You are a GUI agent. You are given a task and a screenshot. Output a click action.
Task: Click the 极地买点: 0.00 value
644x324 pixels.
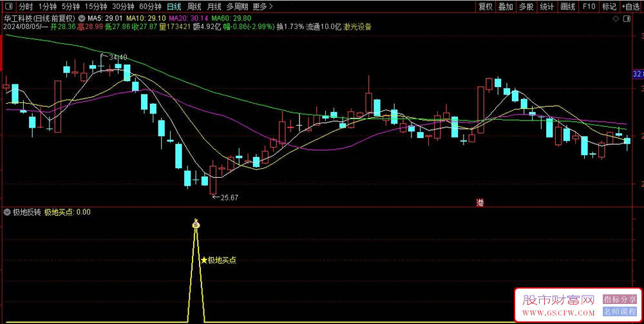68,212
